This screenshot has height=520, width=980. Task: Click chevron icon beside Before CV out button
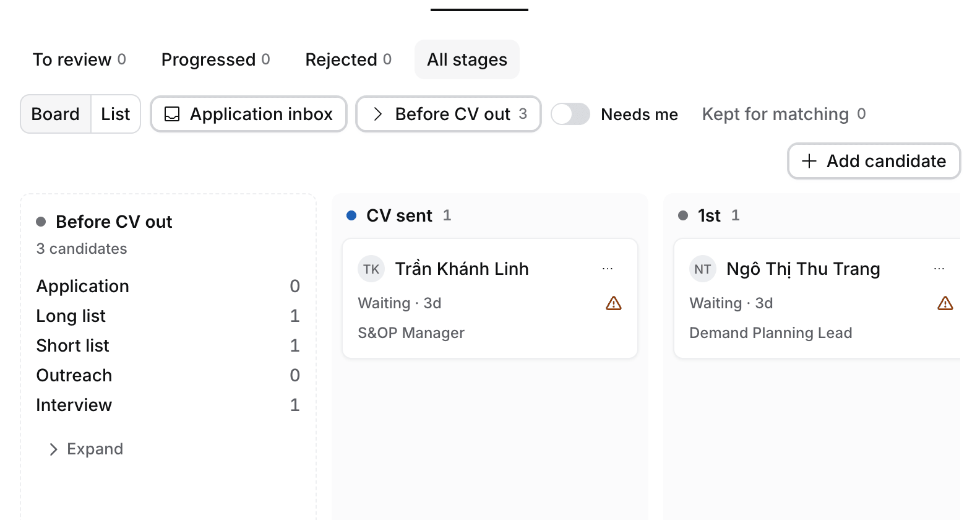(x=378, y=114)
